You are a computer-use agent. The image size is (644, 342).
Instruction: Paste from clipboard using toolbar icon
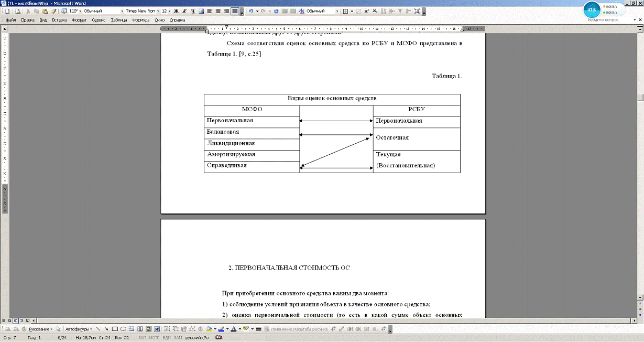coord(45,10)
